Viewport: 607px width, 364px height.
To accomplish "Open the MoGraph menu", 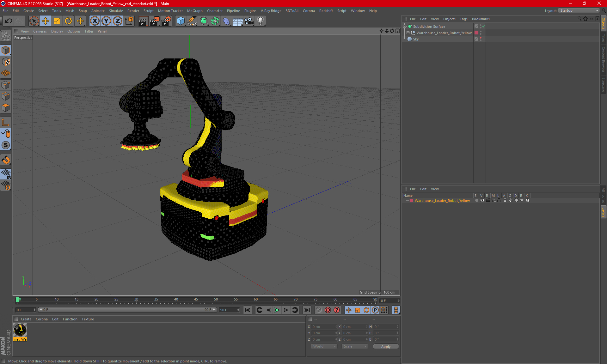I will click(x=195, y=11).
